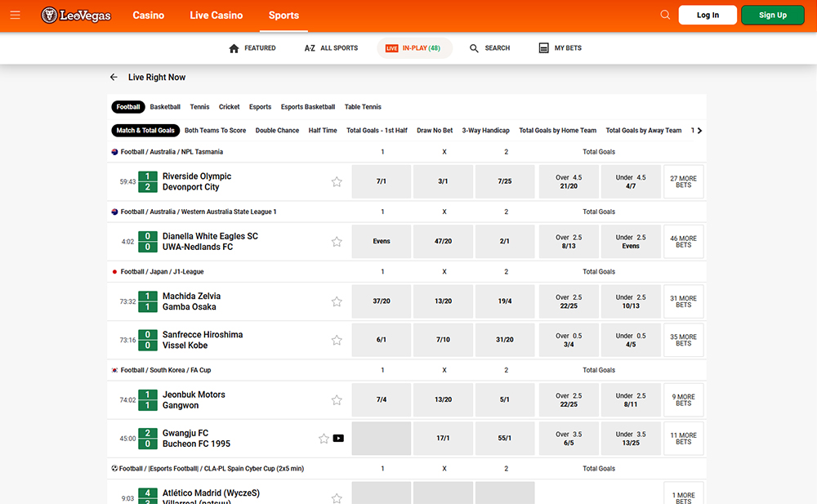The height and width of the screenshot is (504, 817).
Task: Bet on Over 4.5 goals at 21/20
Action: tap(569, 181)
